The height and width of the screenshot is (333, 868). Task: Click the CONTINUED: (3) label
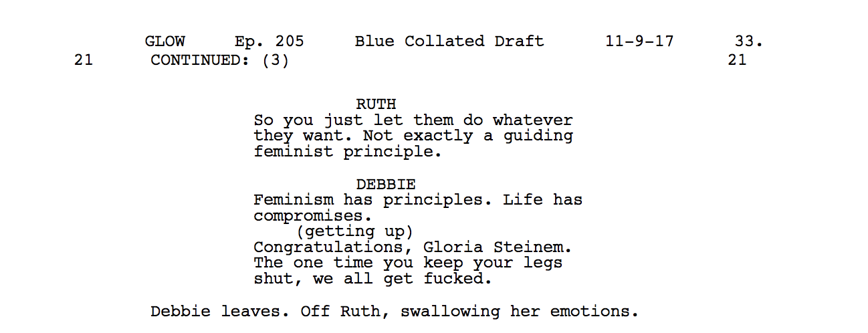[219, 61]
